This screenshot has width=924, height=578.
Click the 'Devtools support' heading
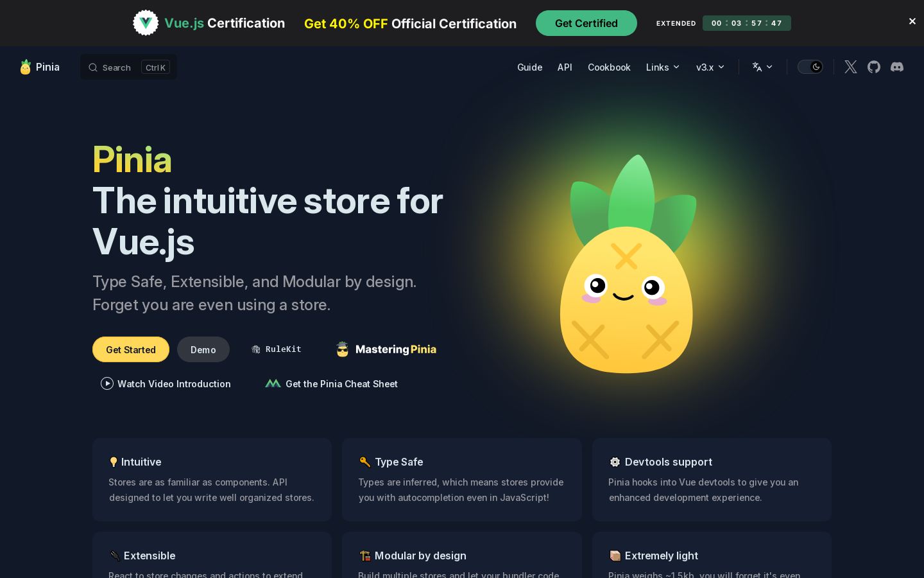(x=669, y=462)
